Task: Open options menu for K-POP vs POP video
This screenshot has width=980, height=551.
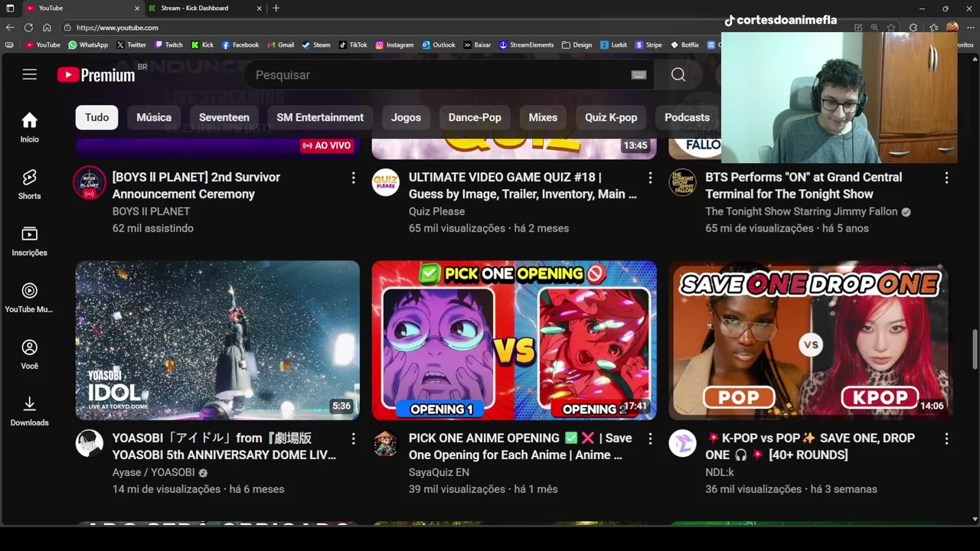Action: pyautogui.click(x=946, y=439)
